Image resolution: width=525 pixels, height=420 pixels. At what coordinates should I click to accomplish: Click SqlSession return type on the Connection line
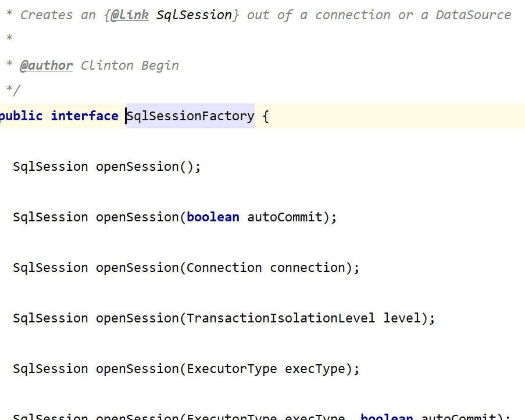51,268
